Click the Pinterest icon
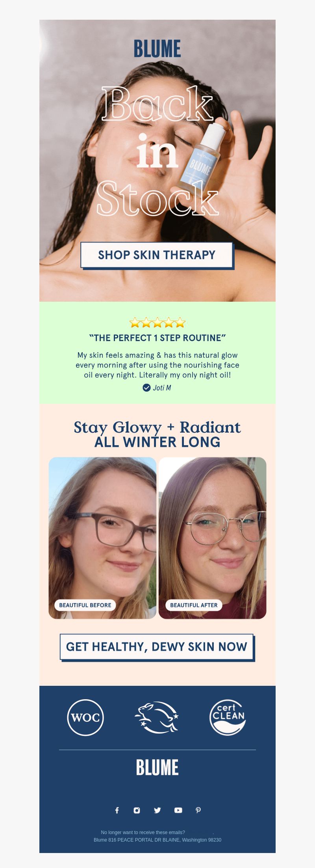This screenshot has height=868, width=315. click(x=198, y=810)
